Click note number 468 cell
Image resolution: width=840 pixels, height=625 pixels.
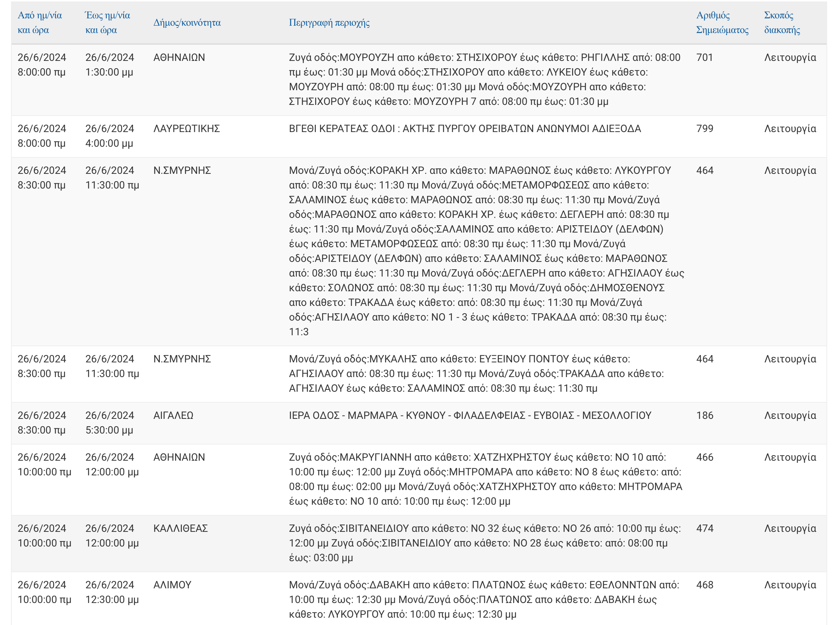704,585
